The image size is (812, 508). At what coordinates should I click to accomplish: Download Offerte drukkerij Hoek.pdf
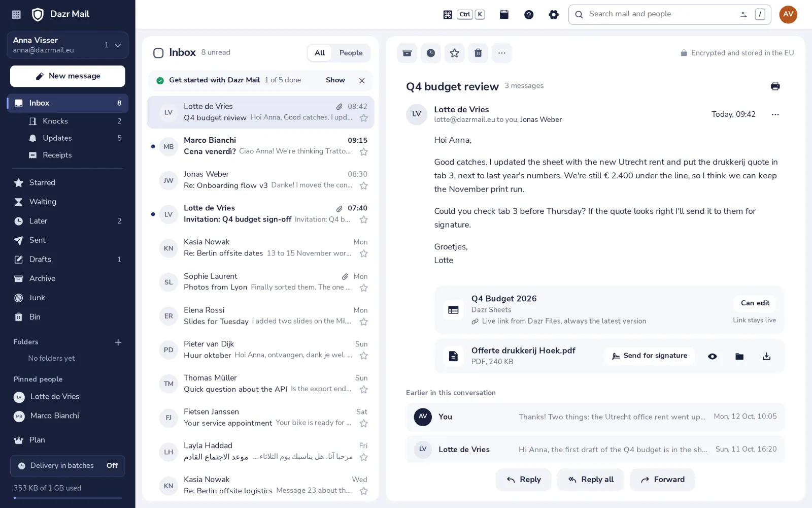[766, 356]
